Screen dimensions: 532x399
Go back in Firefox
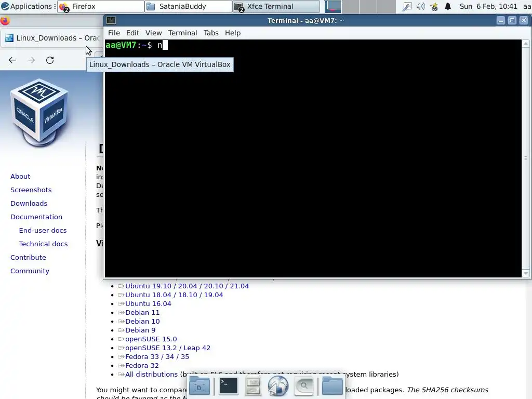click(12, 60)
